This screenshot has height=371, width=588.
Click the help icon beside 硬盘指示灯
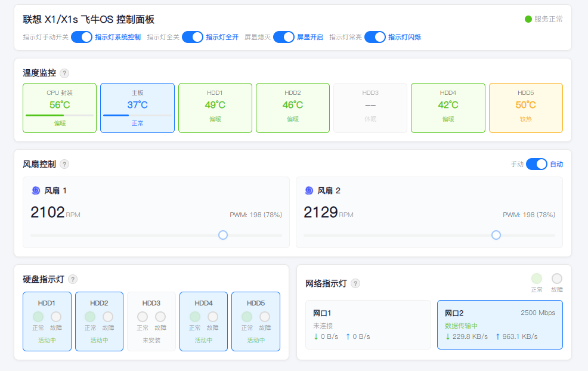tap(73, 279)
